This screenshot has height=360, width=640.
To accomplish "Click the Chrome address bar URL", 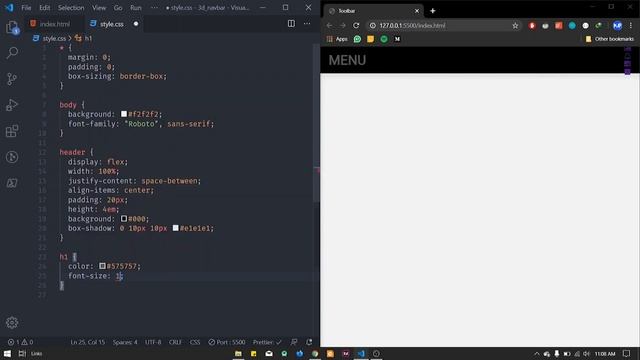I will click(412, 25).
